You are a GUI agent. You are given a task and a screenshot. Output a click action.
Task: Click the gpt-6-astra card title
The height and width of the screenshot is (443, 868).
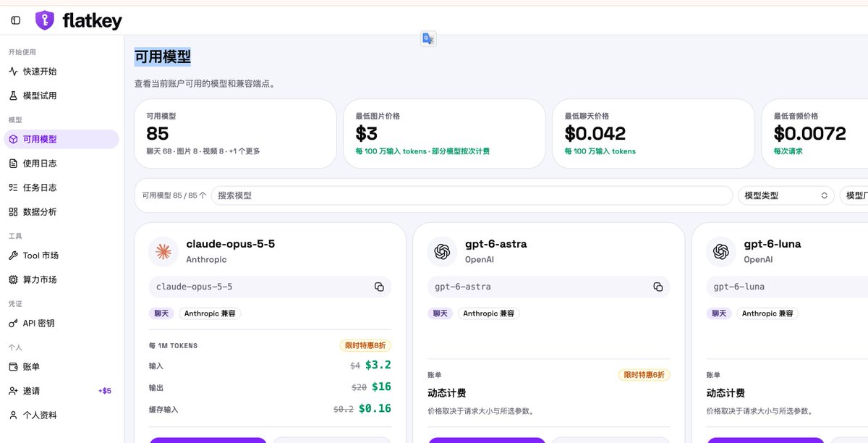[x=496, y=244]
